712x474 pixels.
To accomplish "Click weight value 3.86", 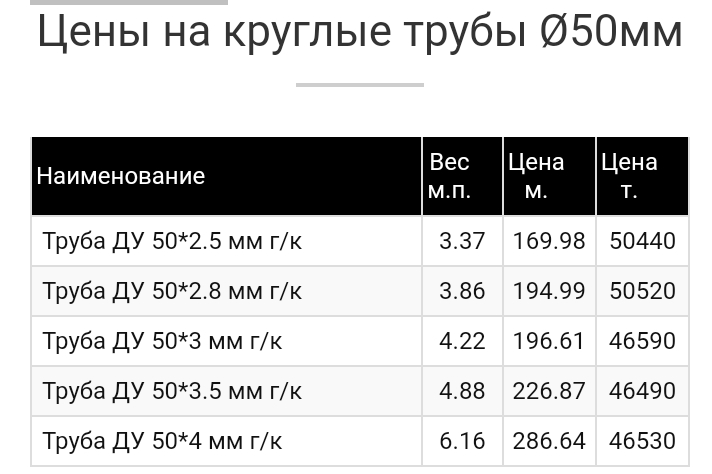I will tap(462, 291).
